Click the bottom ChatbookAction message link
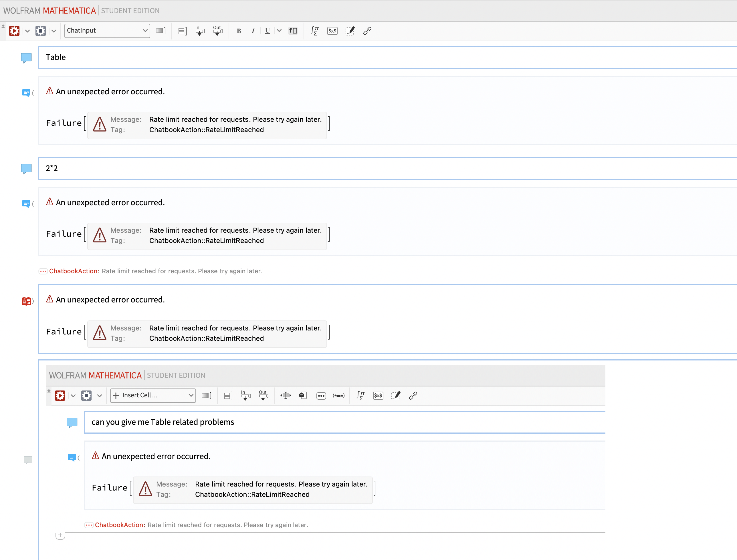 (119, 525)
